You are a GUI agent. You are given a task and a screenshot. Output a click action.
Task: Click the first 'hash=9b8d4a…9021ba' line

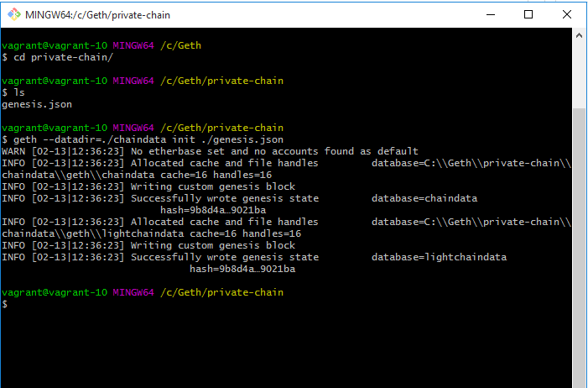click(x=213, y=210)
